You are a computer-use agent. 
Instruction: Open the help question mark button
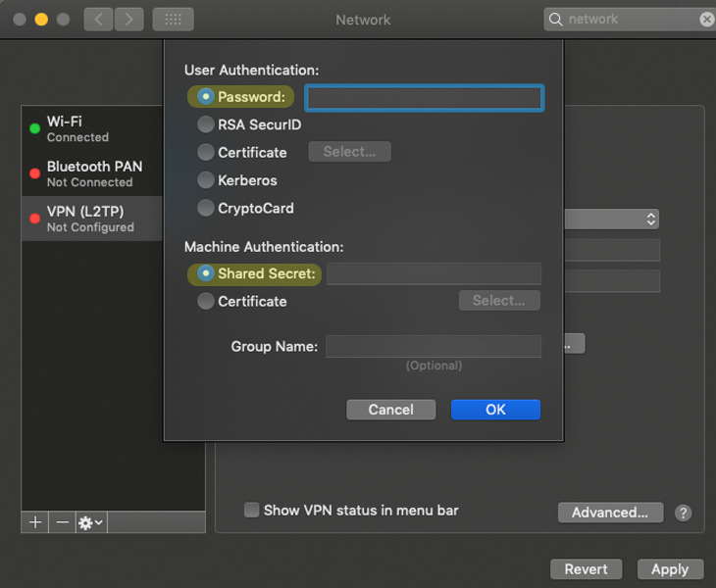[683, 513]
